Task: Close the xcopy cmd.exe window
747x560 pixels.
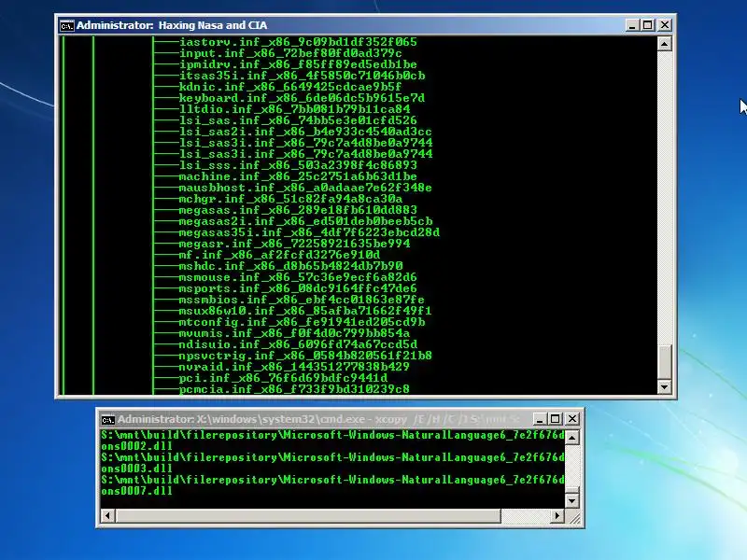Action: point(572,419)
